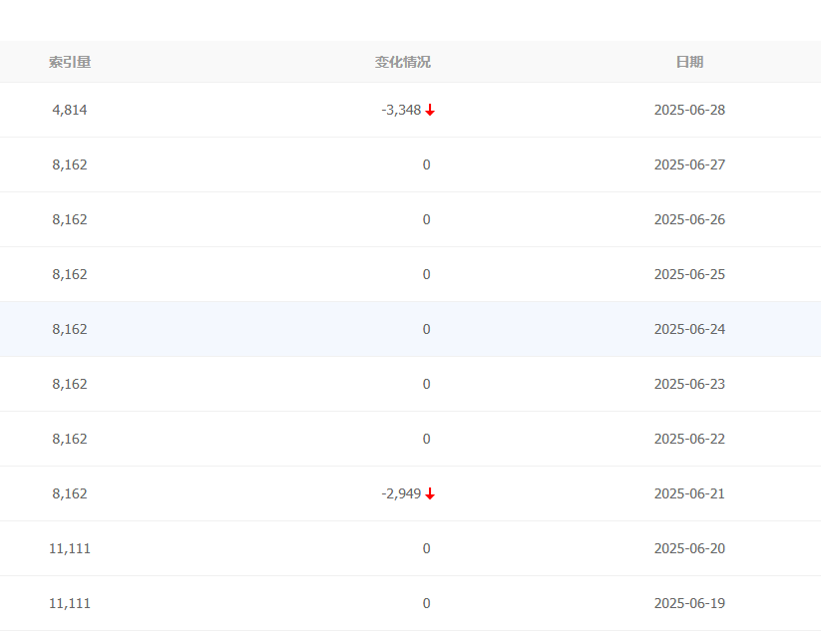
Task: Select the date 2025-06-23
Action: tap(689, 384)
